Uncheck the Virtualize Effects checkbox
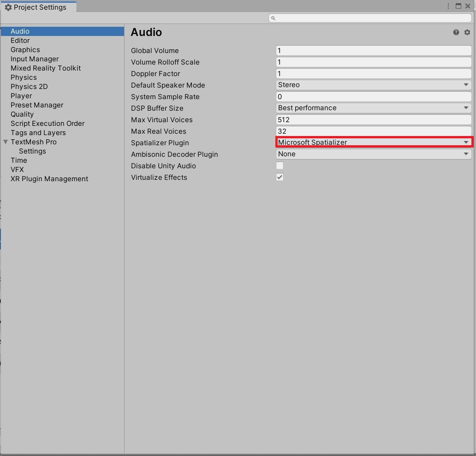This screenshot has width=476, height=456. click(280, 177)
